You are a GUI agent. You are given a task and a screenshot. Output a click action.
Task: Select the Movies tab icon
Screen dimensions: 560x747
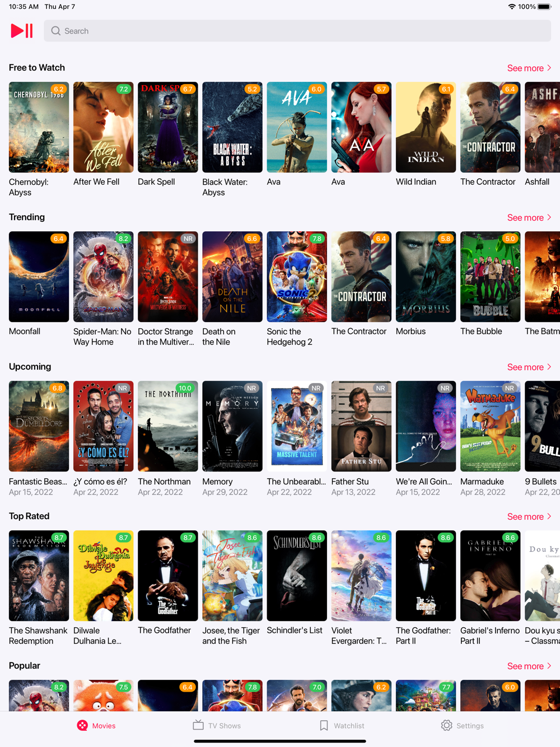click(82, 725)
